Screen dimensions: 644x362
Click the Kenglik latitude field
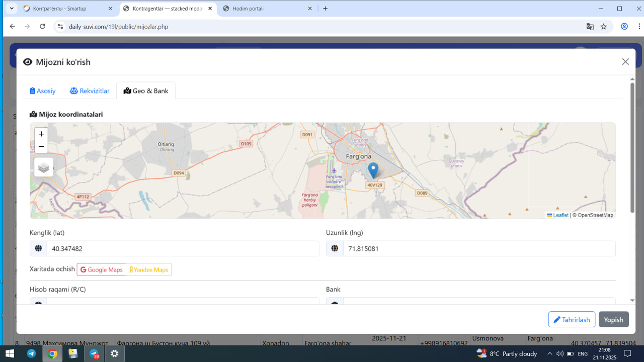pos(182,248)
